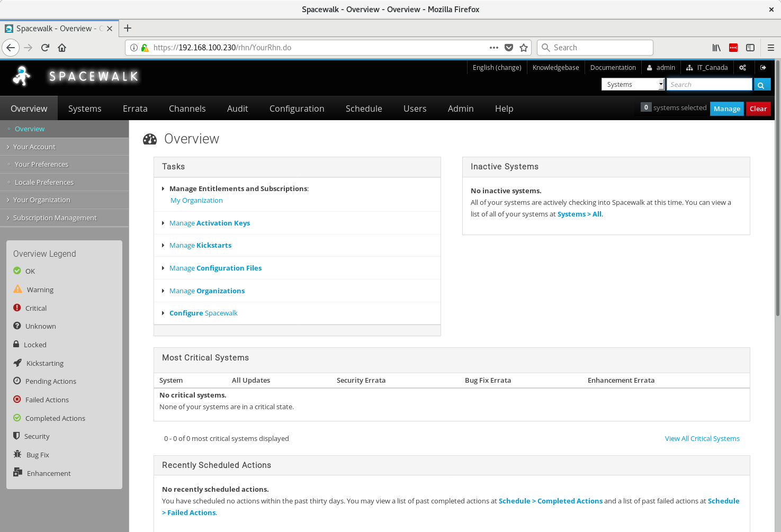
Task: Open the Admin tab
Action: click(461, 109)
